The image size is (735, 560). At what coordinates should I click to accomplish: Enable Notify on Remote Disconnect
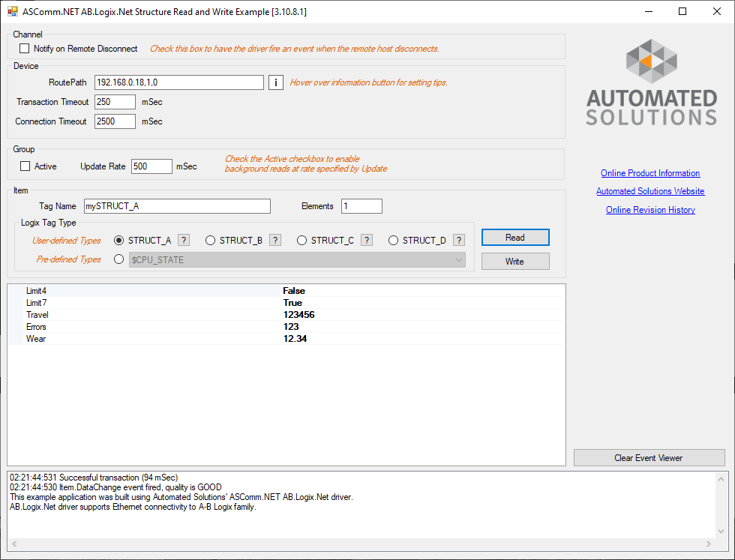click(x=25, y=47)
